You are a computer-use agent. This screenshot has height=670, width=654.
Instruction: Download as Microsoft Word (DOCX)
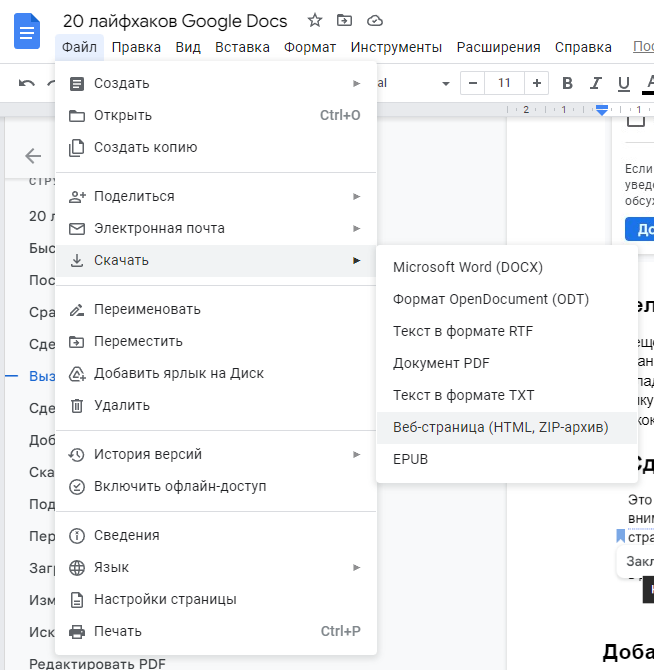[507, 267]
